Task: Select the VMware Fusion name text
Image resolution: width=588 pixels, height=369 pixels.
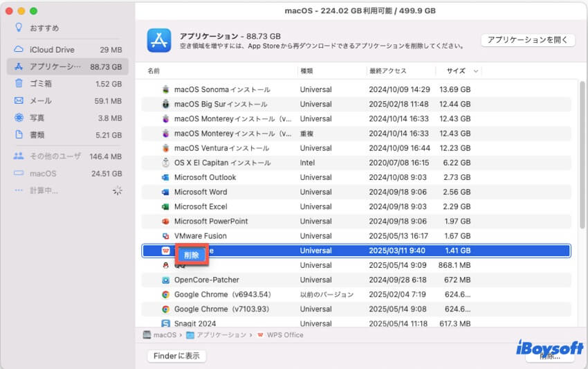Action: (200, 236)
